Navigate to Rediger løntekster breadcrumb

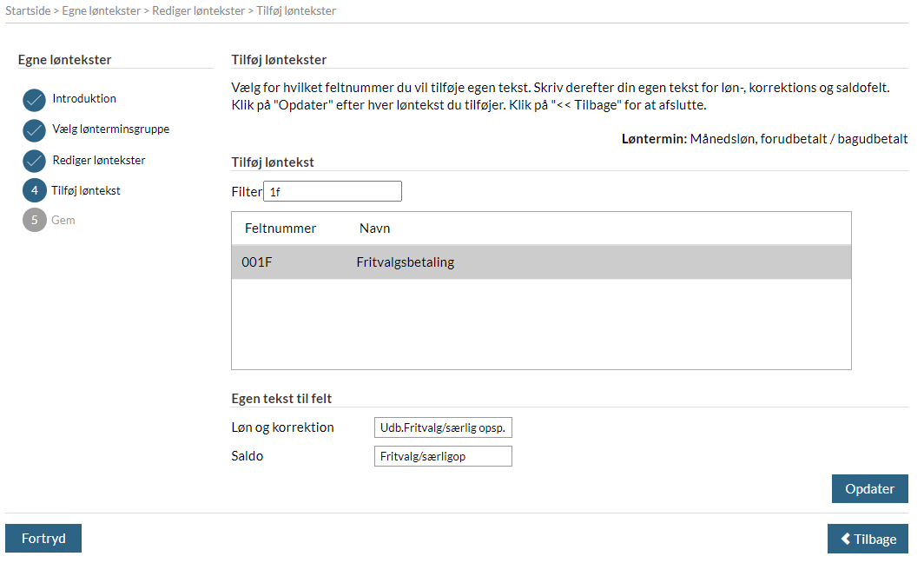point(198,10)
